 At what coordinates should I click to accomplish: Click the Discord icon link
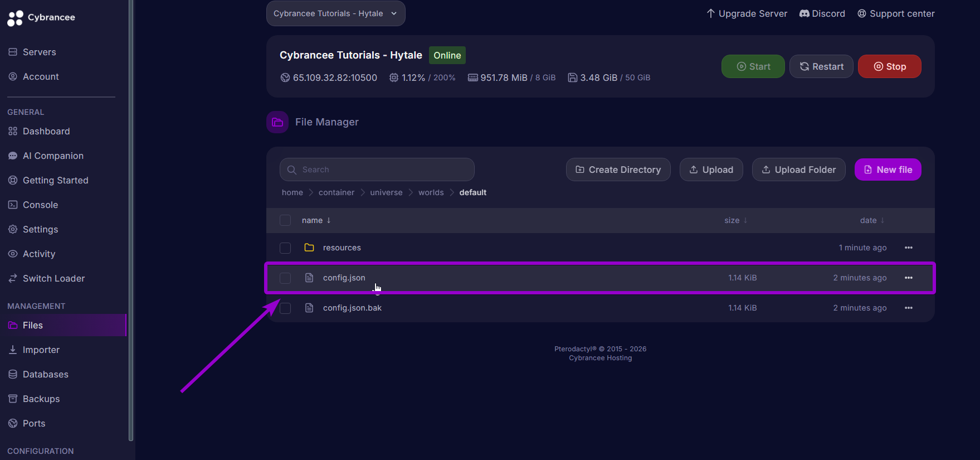[x=804, y=13]
